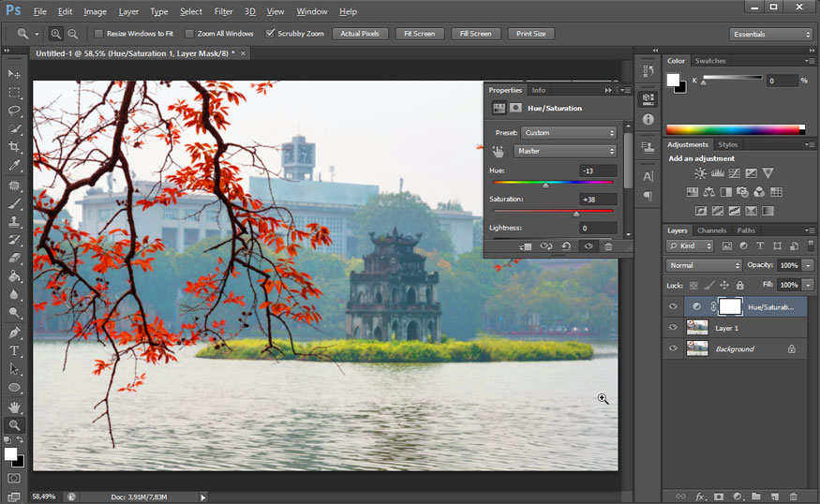Select the Move tool
This screenshot has height=504, width=820.
(x=14, y=74)
